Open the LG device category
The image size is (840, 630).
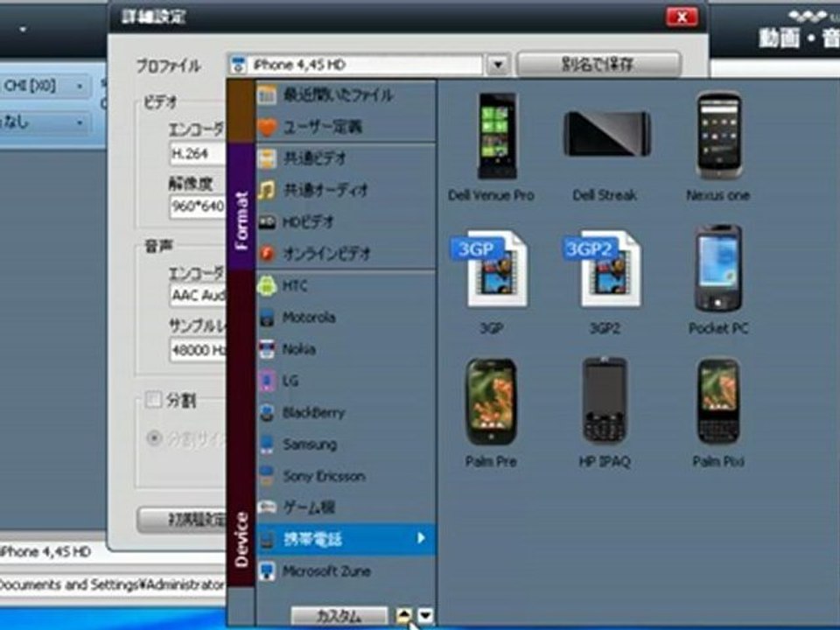[x=346, y=381]
